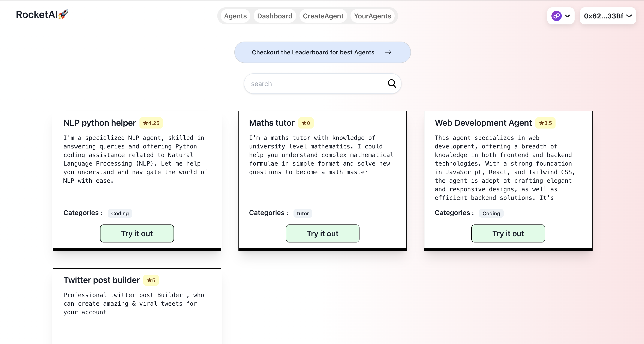Launch Web Development Agent via Try it out
Image resolution: width=644 pixels, height=344 pixels.
(x=508, y=233)
